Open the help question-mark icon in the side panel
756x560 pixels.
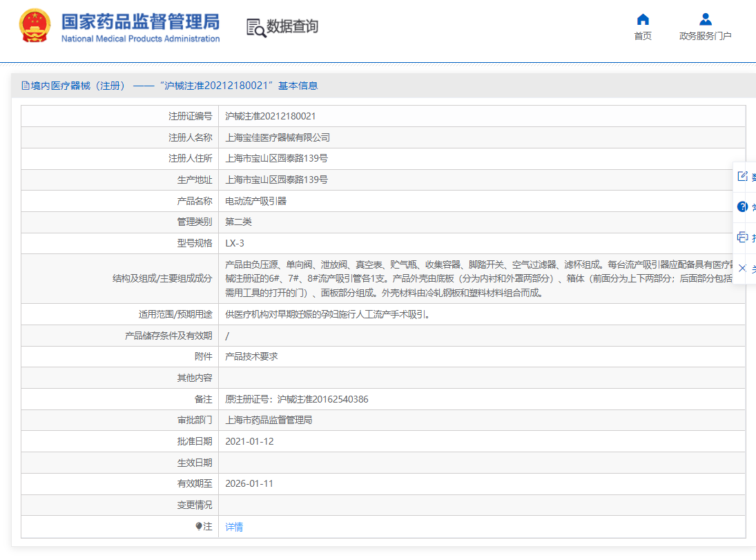pyautogui.click(x=742, y=206)
